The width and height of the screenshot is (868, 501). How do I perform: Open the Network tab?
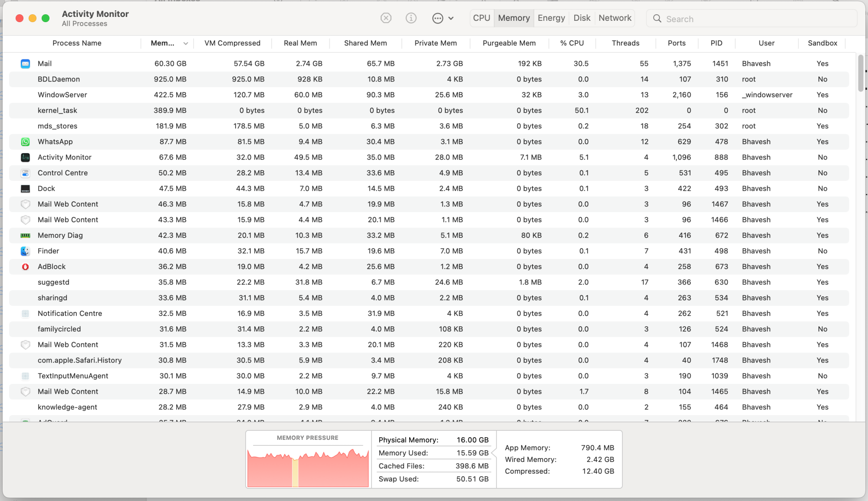[615, 18]
